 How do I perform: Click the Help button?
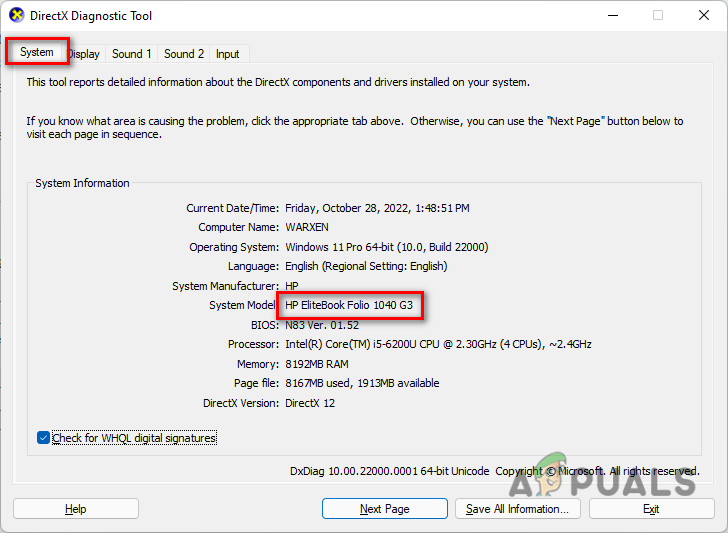coord(76,509)
